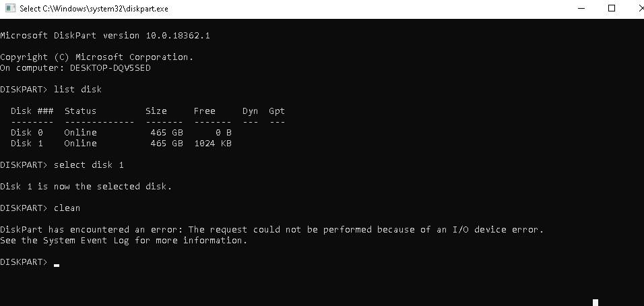Open the diskpart window system menu icon

coord(10,8)
